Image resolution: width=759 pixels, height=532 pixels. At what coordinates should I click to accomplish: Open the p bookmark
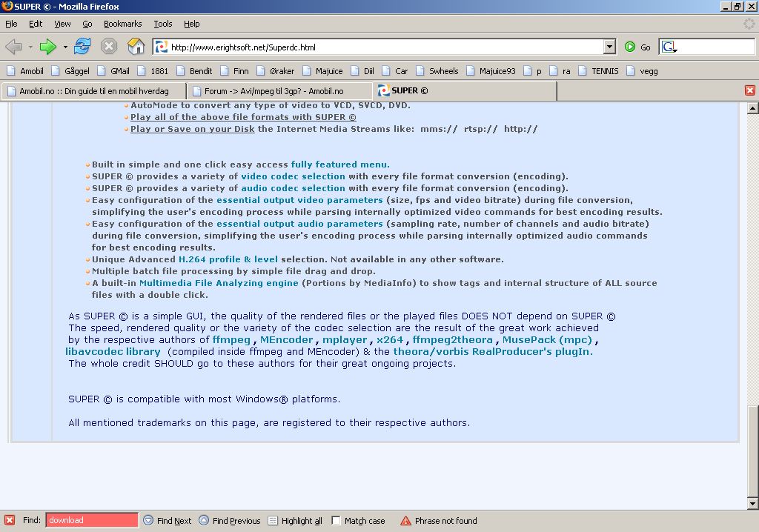[x=532, y=71]
